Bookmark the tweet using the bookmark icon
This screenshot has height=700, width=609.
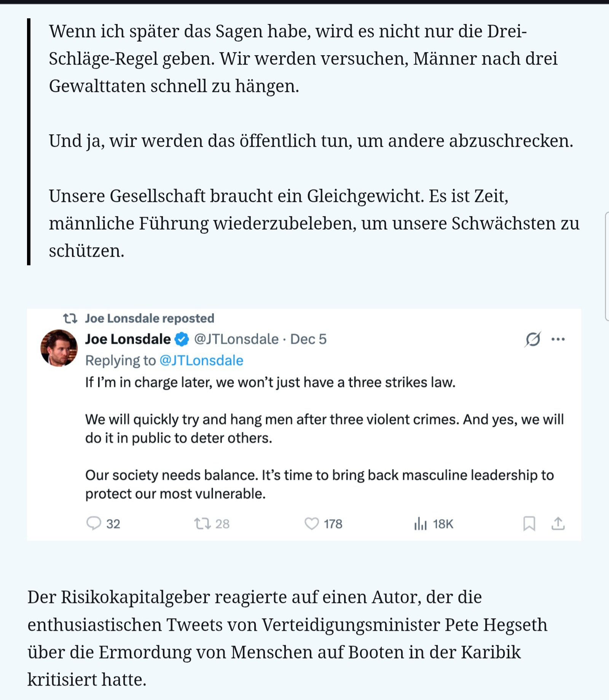pos(529,523)
